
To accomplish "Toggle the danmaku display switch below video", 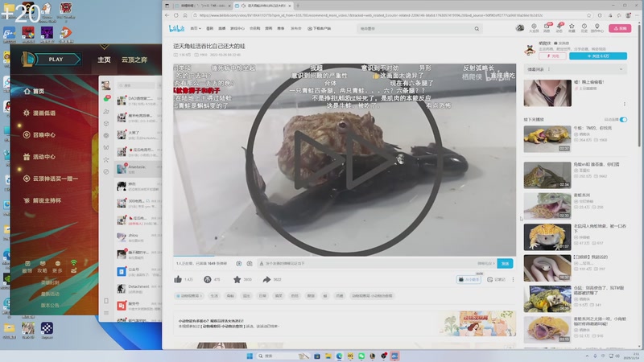I will [x=239, y=264].
